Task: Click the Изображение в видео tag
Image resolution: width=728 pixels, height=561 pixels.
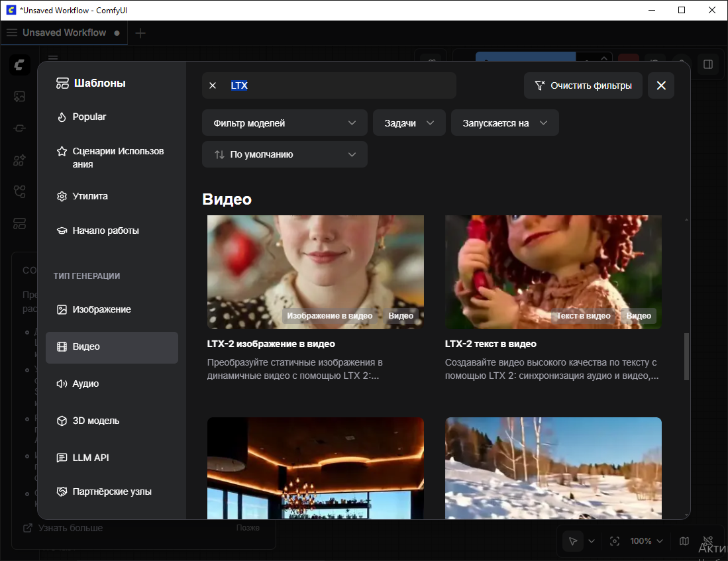Action: pos(330,316)
